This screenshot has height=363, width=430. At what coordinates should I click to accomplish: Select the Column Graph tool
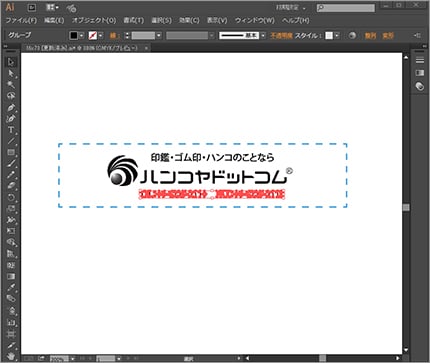point(11,322)
